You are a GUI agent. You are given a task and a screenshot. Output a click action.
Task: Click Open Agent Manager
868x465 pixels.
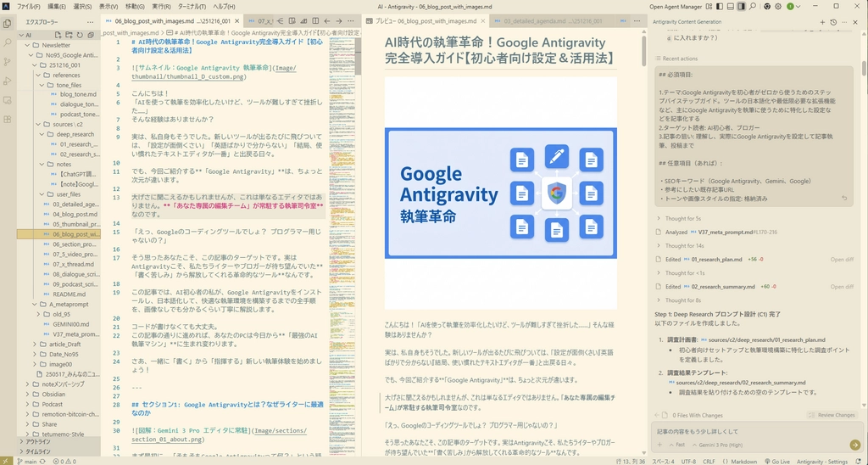(675, 7)
